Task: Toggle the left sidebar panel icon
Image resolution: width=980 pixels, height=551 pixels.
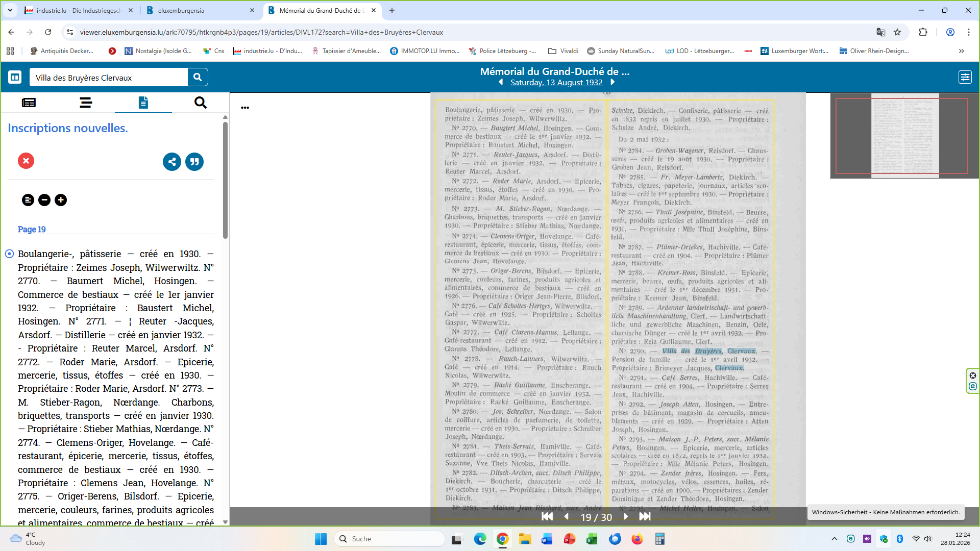Action: click(x=15, y=77)
